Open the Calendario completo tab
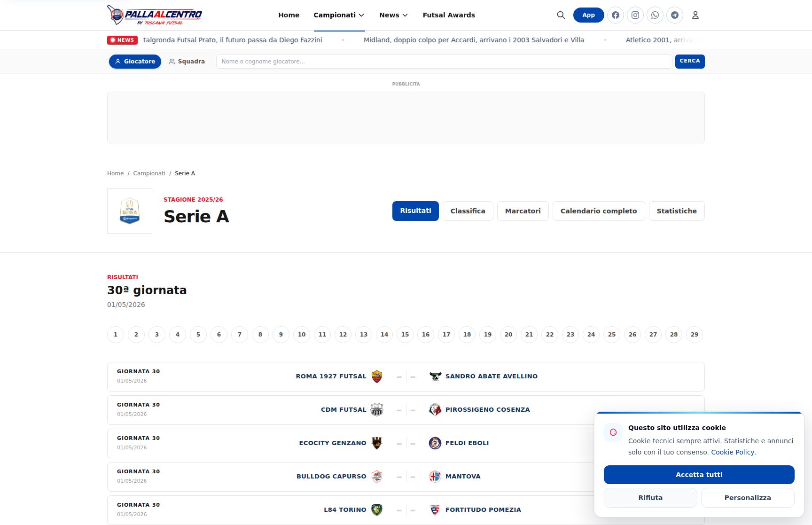This screenshot has height=525, width=812. (599, 211)
